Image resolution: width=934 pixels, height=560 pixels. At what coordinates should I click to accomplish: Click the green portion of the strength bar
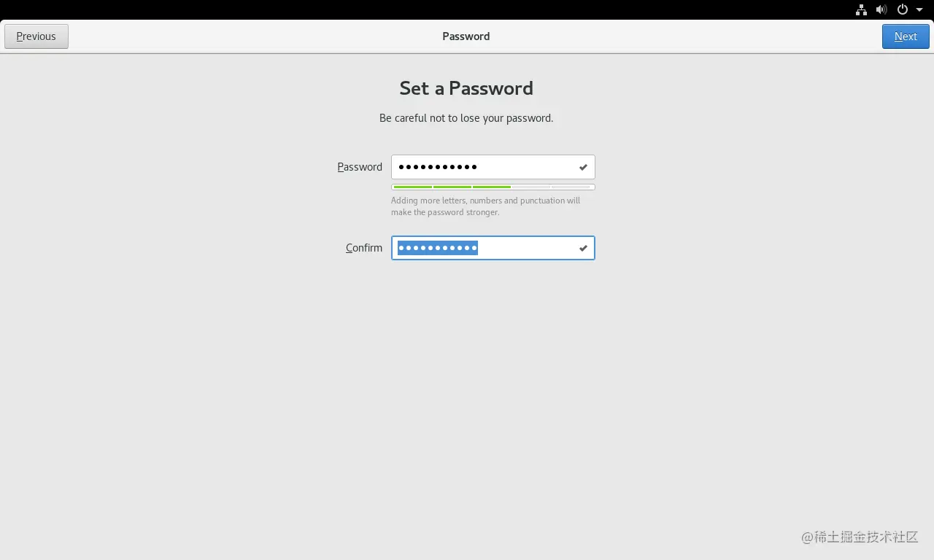tap(452, 187)
